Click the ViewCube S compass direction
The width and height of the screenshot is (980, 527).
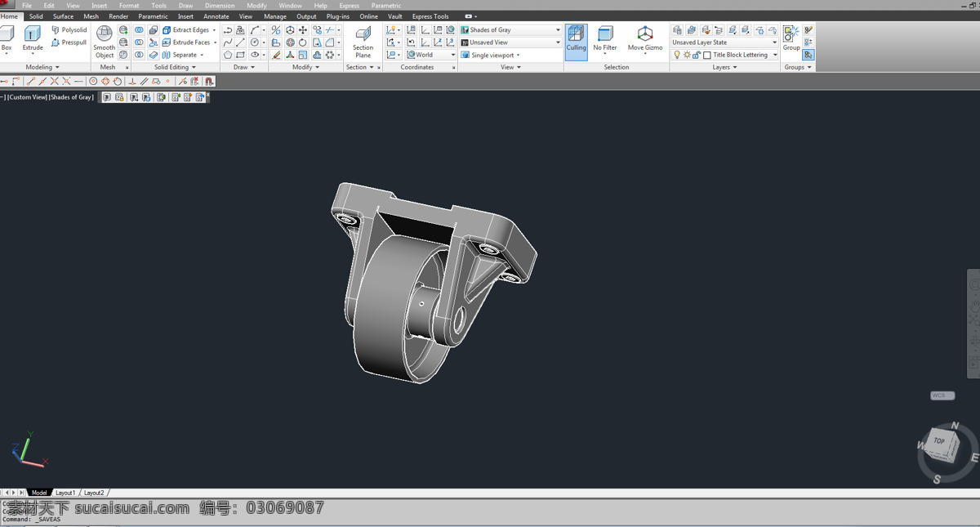click(x=938, y=479)
